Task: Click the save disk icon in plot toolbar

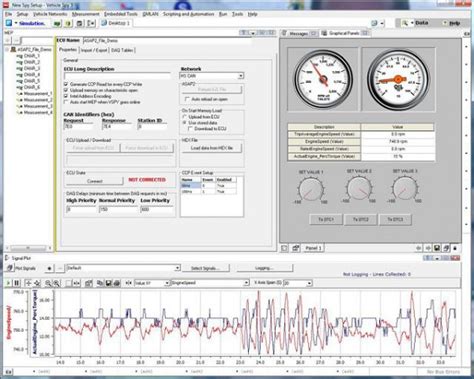Action: pos(108,283)
